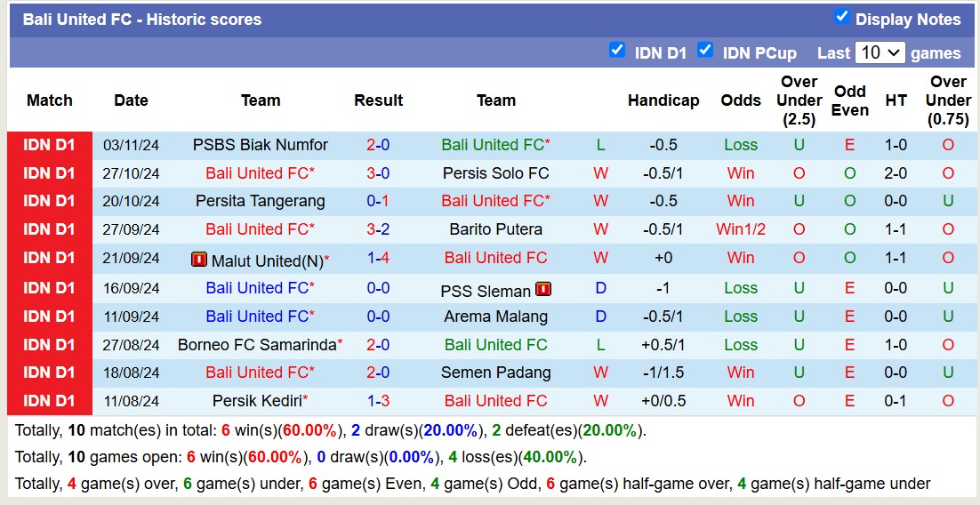
Task: Click red card icon beside Malut United
Action: tap(199, 260)
